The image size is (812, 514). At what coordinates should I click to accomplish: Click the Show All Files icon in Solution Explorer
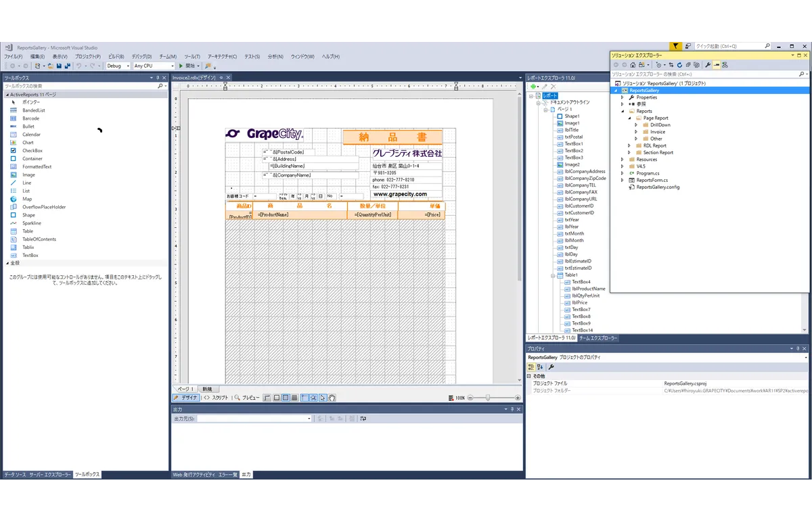(696, 65)
